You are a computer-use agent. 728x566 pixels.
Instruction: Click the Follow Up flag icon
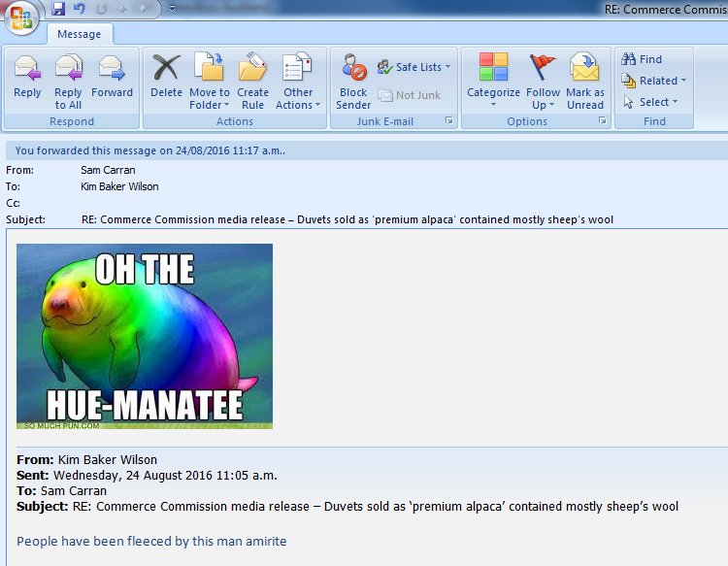[x=542, y=67]
